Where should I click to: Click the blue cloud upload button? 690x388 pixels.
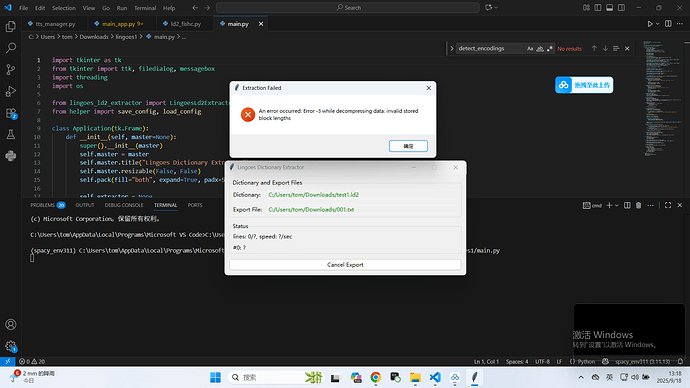point(584,85)
